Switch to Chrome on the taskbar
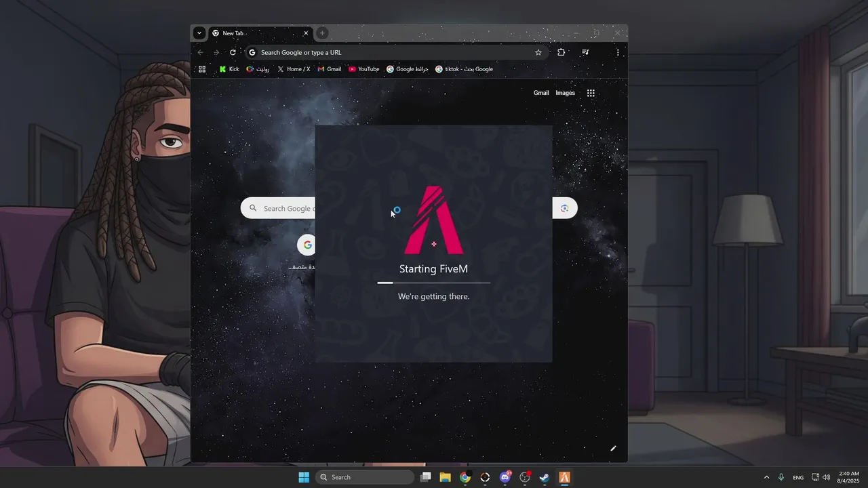Image resolution: width=868 pixels, height=488 pixels. 465,477
